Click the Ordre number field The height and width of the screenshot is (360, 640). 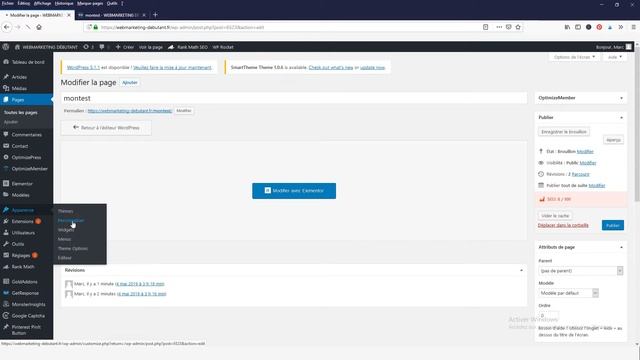tap(549, 315)
